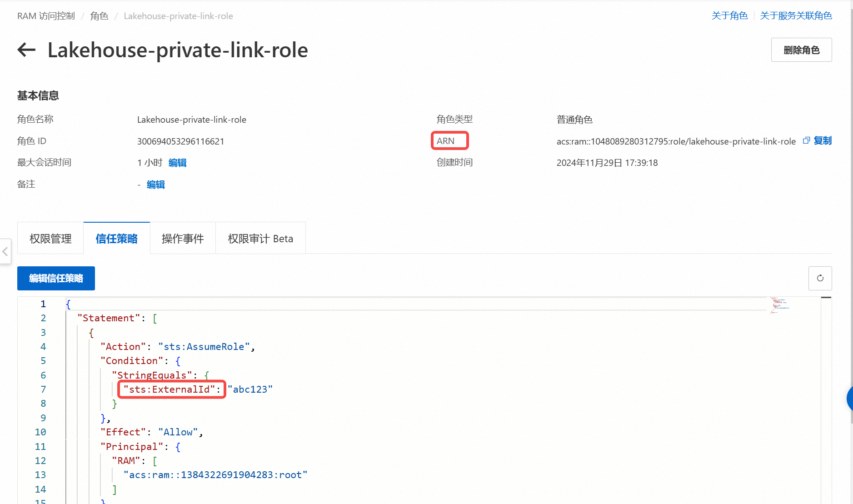Edit the 最大会话时间 value
Image resolution: width=853 pixels, height=504 pixels.
click(177, 163)
